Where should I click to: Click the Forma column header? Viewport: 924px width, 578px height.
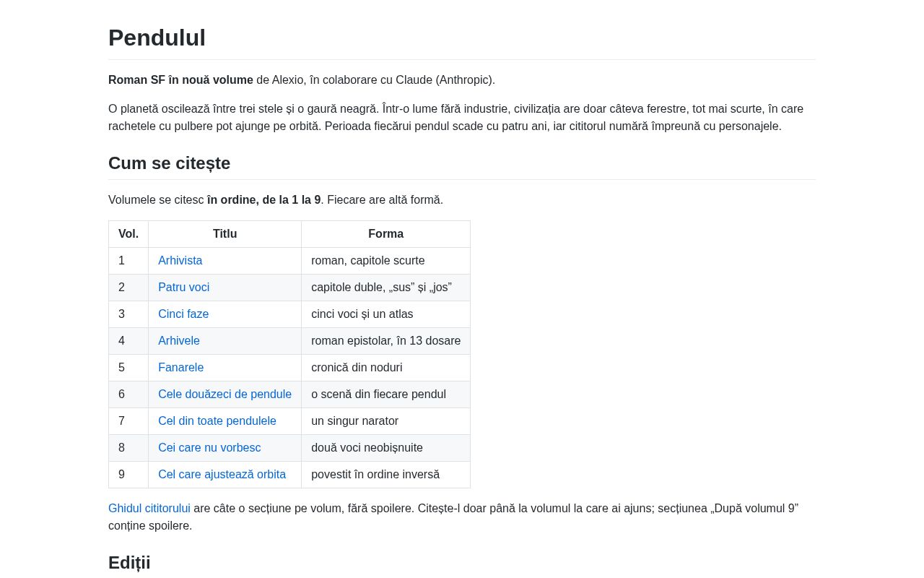coord(386,234)
